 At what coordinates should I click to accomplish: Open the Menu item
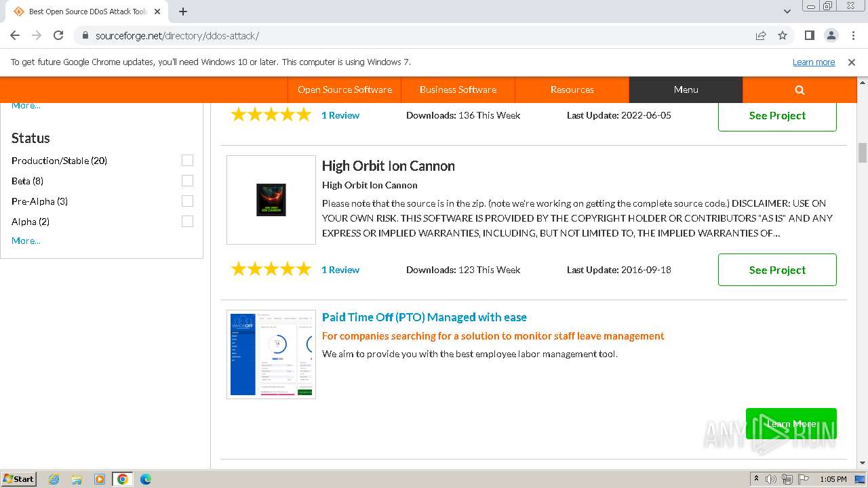[x=686, y=89]
